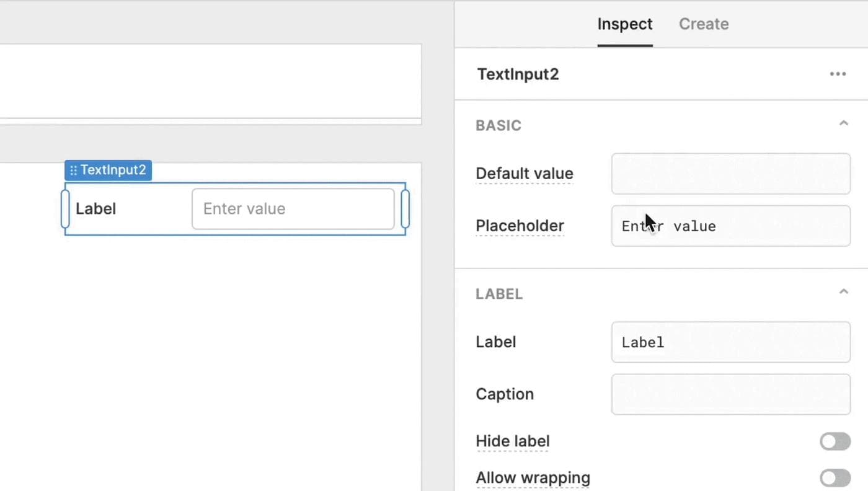Click inside the empty Caption field
This screenshot has width=868, height=491.
[730, 394]
